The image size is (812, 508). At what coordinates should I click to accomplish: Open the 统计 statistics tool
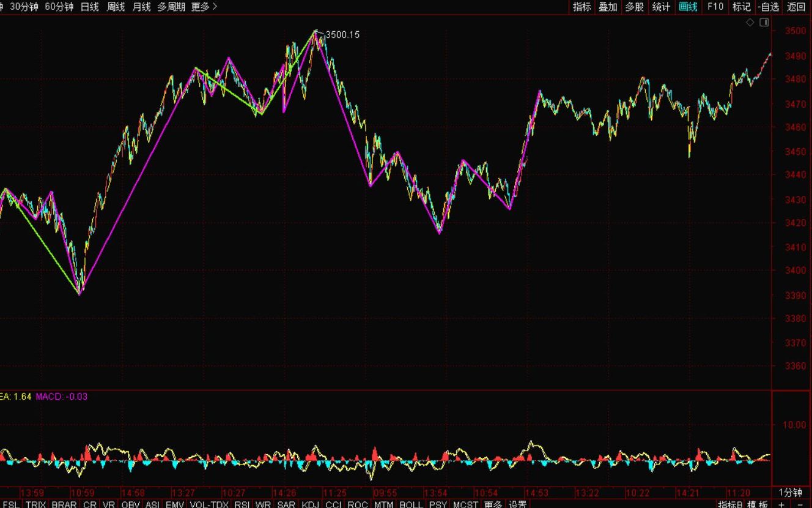point(661,7)
